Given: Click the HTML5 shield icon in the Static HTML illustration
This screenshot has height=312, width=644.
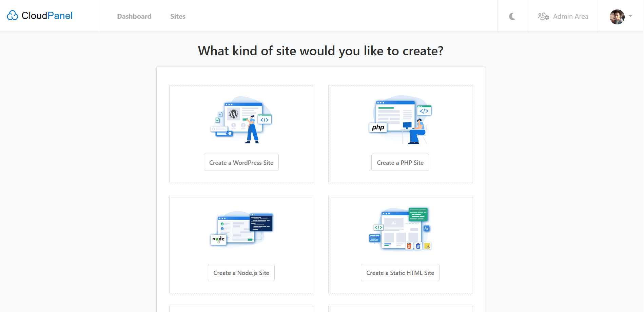Looking at the screenshot, I should (x=409, y=246).
